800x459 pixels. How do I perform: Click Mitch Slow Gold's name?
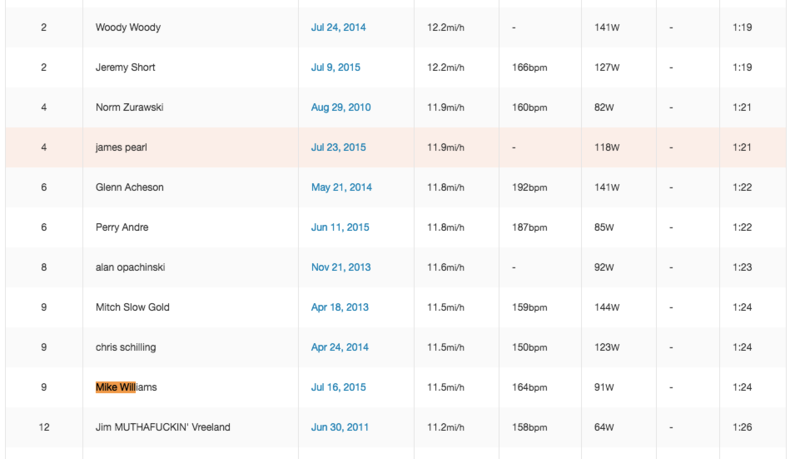click(x=132, y=308)
